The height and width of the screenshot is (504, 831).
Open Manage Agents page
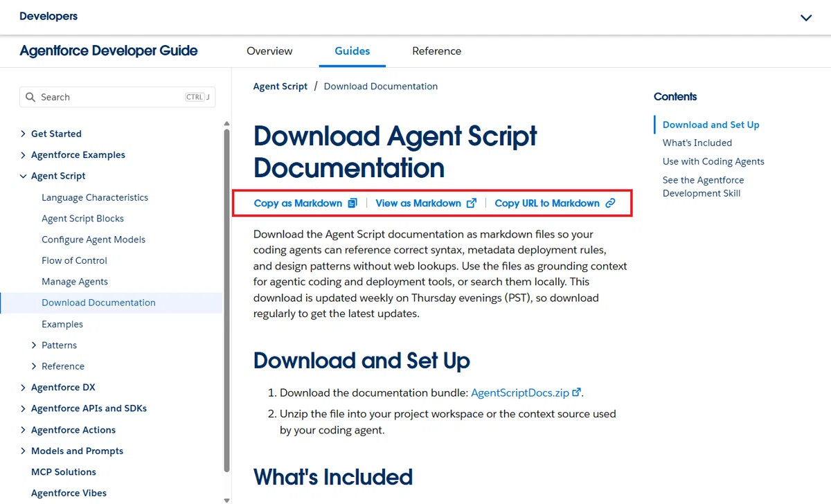(75, 282)
